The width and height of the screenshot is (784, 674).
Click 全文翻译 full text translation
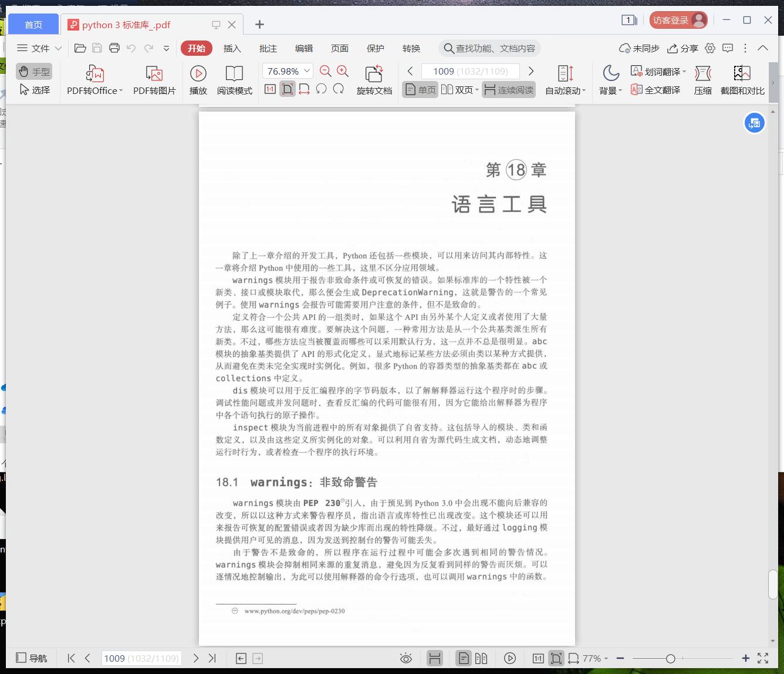pos(655,90)
